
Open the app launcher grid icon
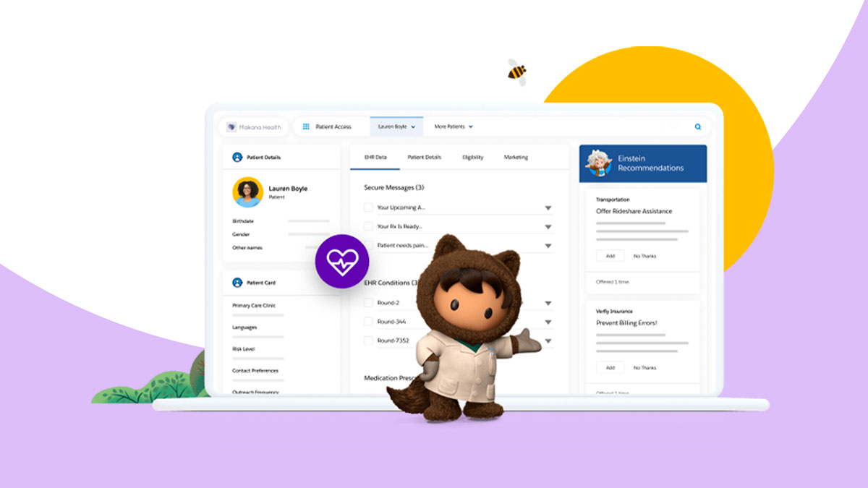click(x=306, y=127)
